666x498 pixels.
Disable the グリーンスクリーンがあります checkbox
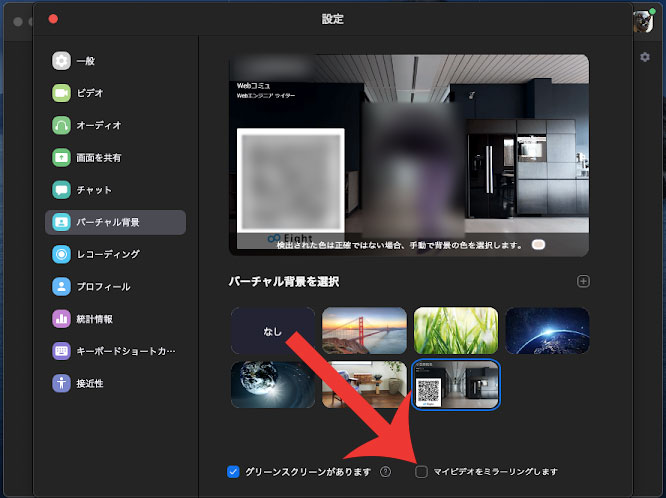pyautogui.click(x=233, y=472)
